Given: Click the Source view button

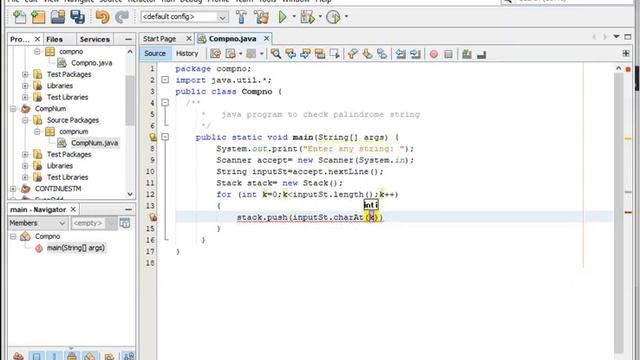Looking at the screenshot, I should click(x=155, y=53).
